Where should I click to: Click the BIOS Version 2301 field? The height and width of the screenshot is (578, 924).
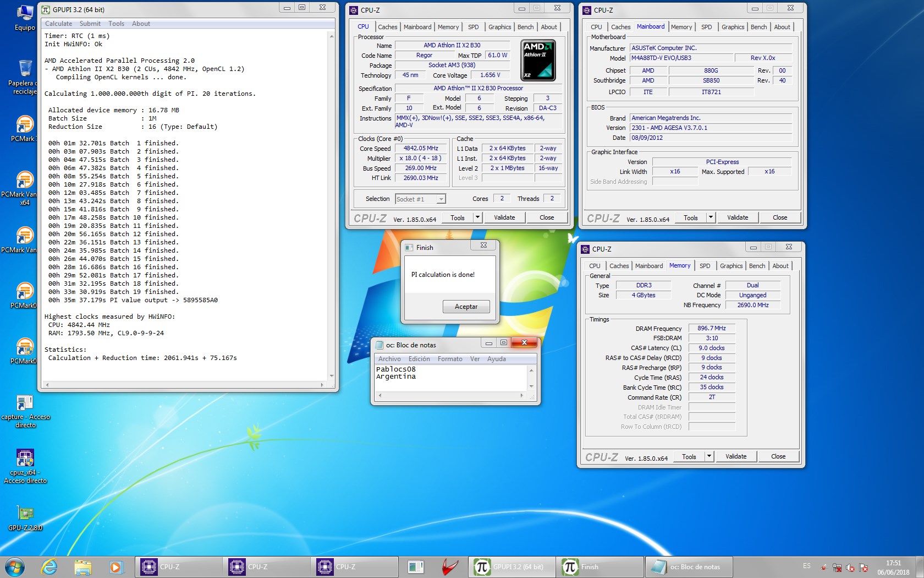711,128
